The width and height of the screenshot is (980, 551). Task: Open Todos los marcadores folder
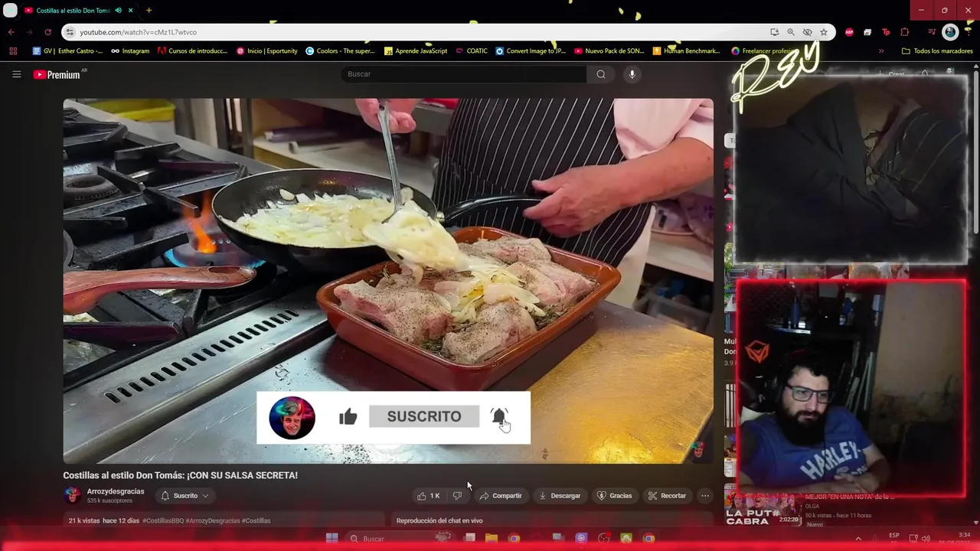click(x=937, y=51)
